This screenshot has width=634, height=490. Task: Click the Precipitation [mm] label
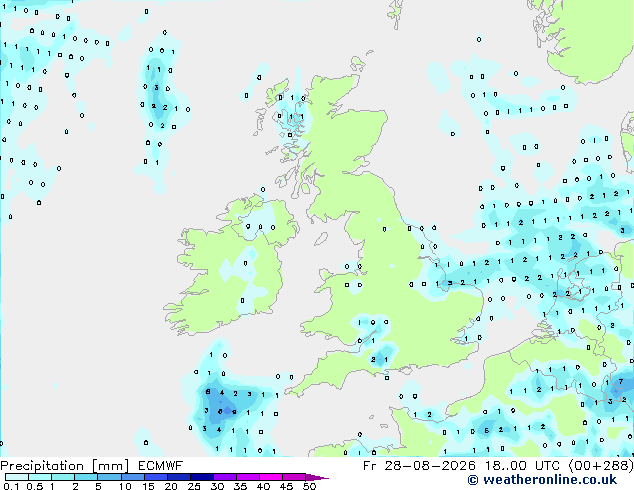point(65,466)
